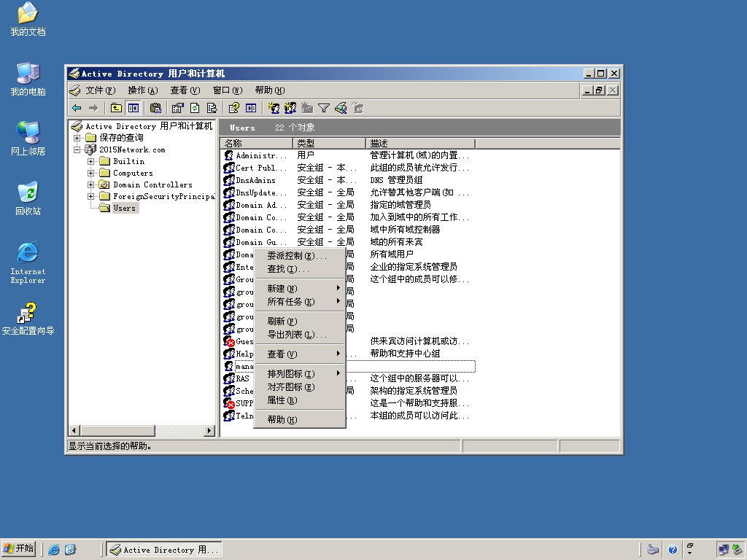
Task: Click the Internet Explorer quick launch icon
Action: (54, 550)
